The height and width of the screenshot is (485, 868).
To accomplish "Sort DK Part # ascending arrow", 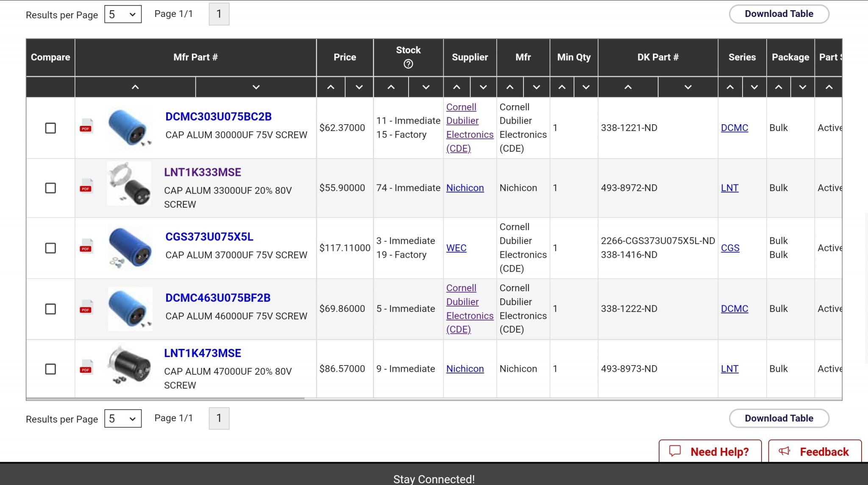I will pos(628,87).
